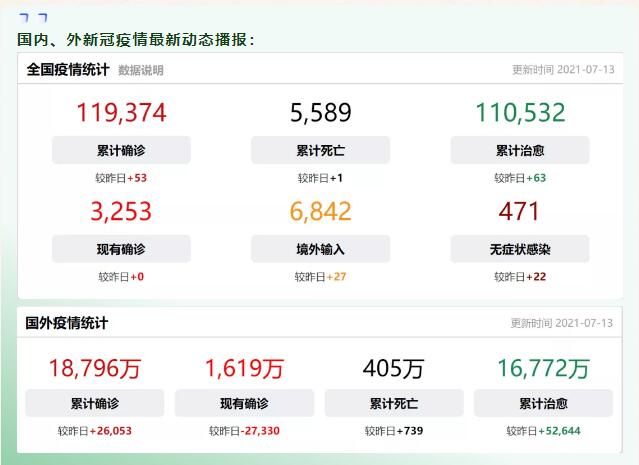Click the red 119,374 confirmed total
This screenshot has width=639, height=465.
(121, 112)
